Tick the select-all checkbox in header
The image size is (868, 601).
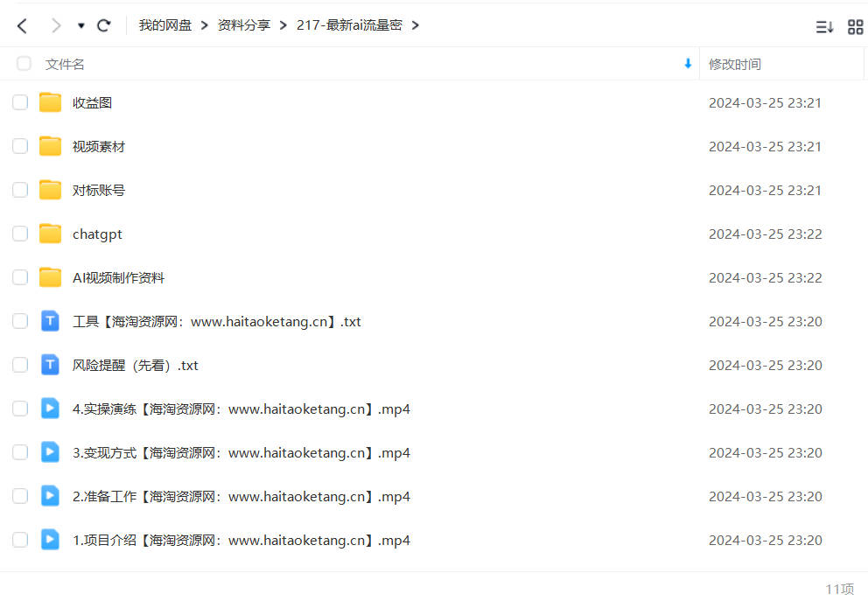pyautogui.click(x=24, y=64)
